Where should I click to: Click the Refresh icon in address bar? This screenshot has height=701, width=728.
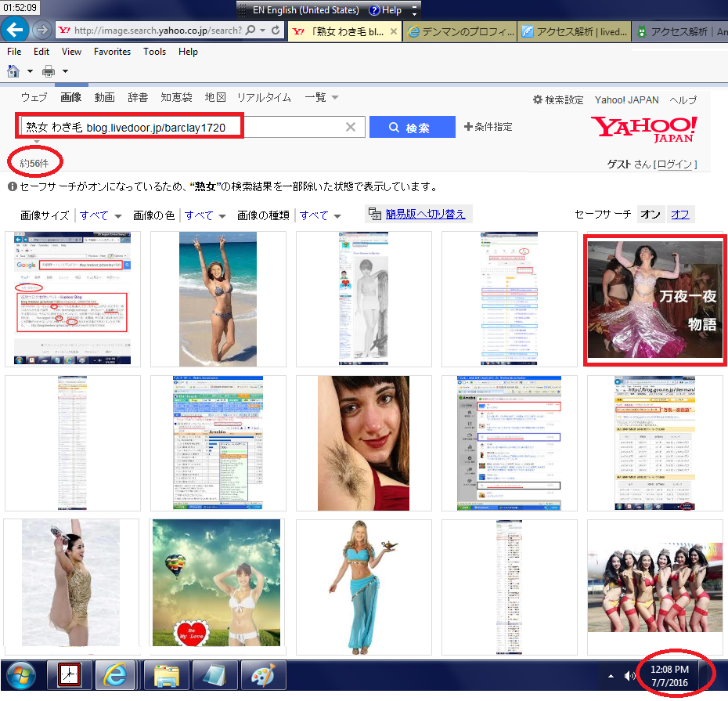click(x=276, y=31)
